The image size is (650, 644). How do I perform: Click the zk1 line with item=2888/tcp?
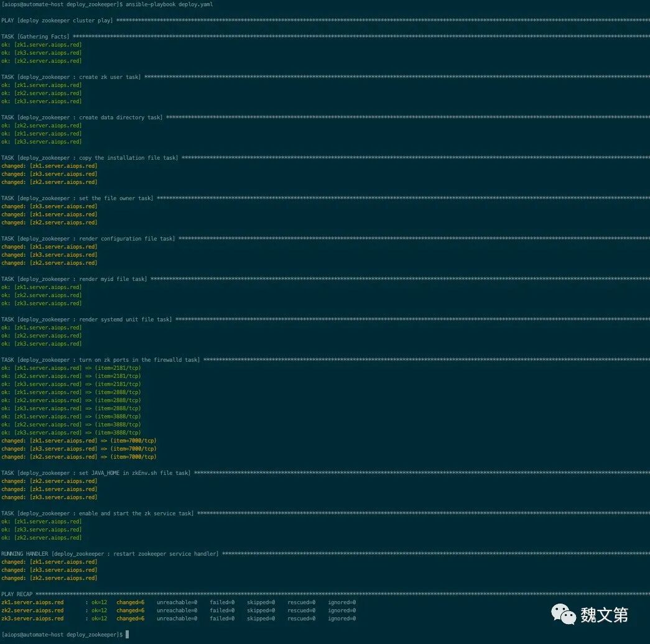[x=71, y=392]
